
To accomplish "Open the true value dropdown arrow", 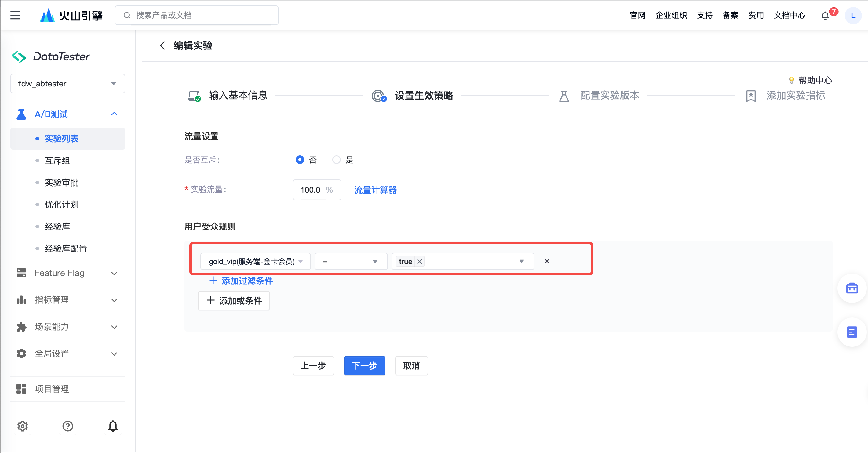I will point(521,261).
